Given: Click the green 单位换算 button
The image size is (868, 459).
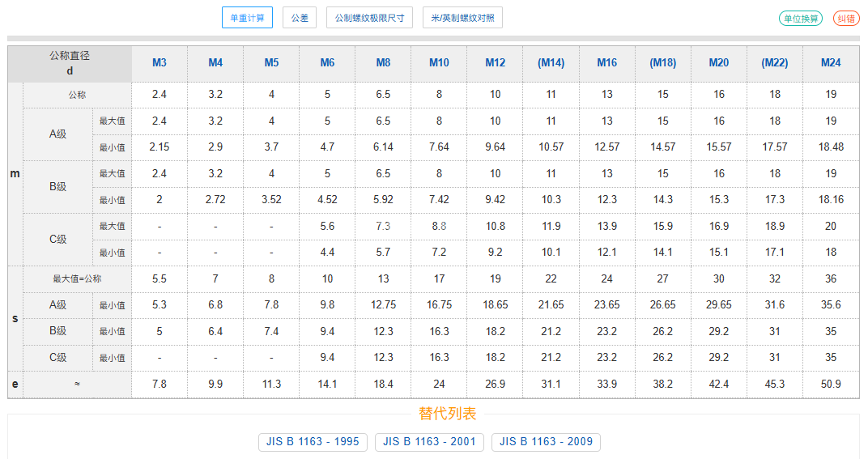Looking at the screenshot, I should pyautogui.click(x=800, y=19).
